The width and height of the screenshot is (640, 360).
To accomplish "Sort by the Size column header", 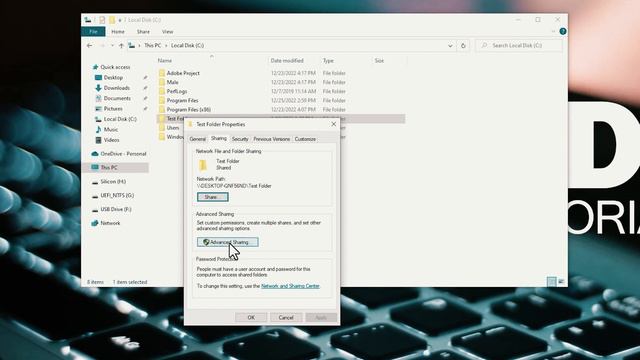I will click(x=379, y=60).
